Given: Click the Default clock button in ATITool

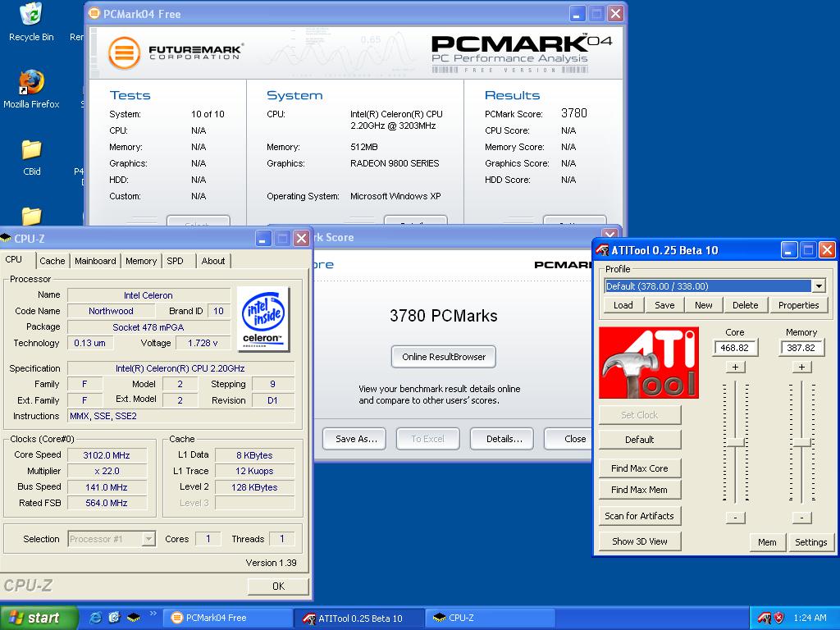Looking at the screenshot, I should pyautogui.click(x=640, y=440).
